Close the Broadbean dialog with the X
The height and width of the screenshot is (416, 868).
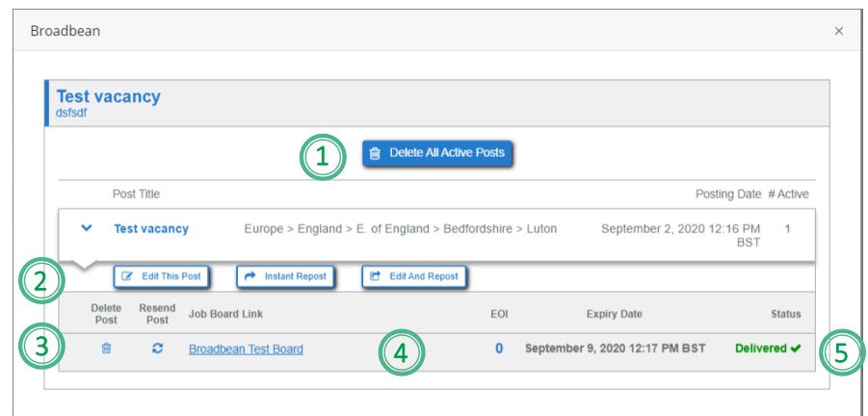click(839, 31)
